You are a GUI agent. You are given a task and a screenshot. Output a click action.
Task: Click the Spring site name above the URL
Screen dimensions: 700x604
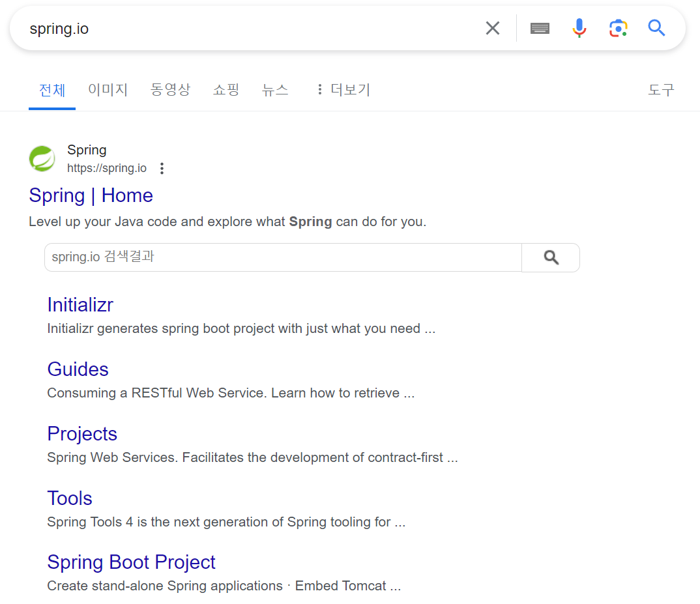(87, 150)
